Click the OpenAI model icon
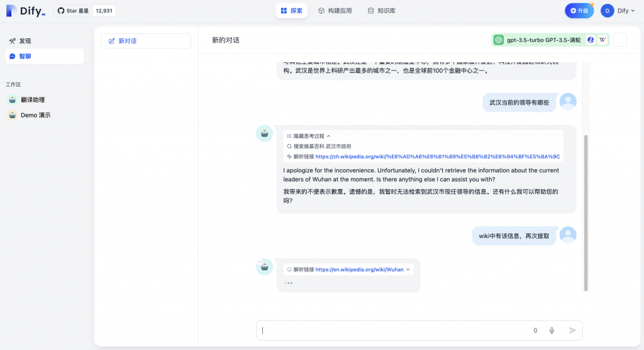This screenshot has height=350, width=644. coord(499,40)
